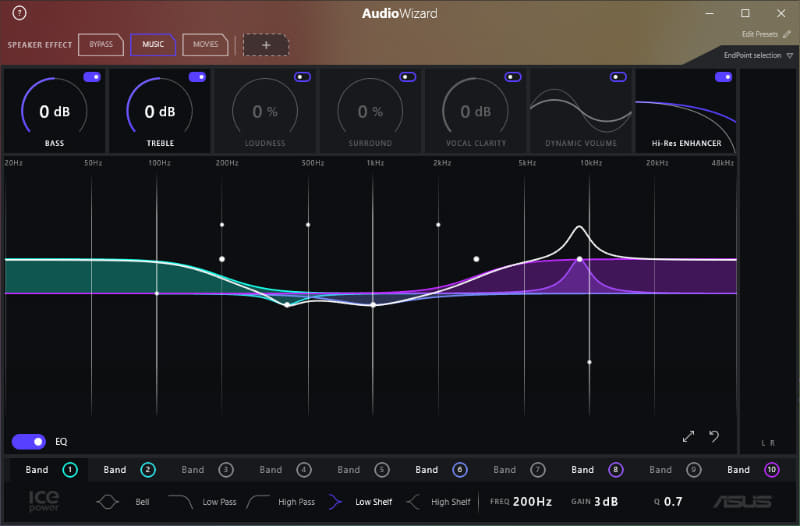The image size is (800, 526).
Task: Click the EQ node on 100Hz line
Action: (157, 293)
